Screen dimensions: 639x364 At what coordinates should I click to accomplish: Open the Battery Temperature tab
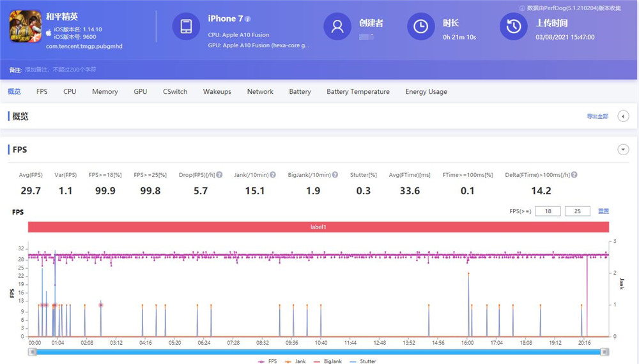point(358,92)
